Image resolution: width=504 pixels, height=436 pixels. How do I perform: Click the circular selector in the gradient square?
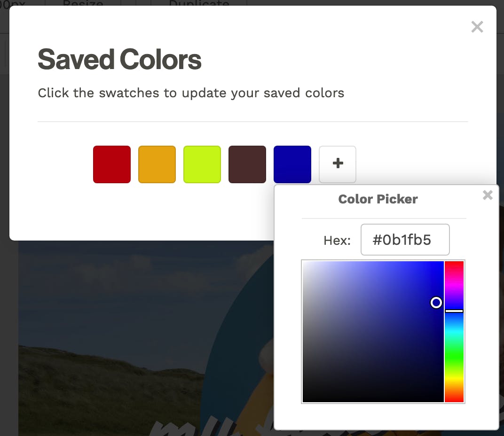tap(436, 303)
